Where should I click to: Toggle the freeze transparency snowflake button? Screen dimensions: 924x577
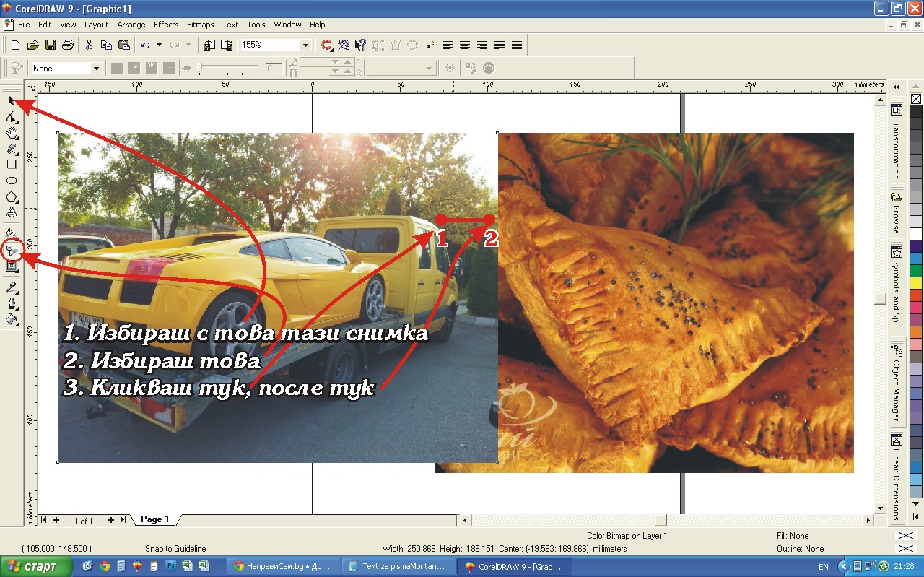click(x=450, y=68)
